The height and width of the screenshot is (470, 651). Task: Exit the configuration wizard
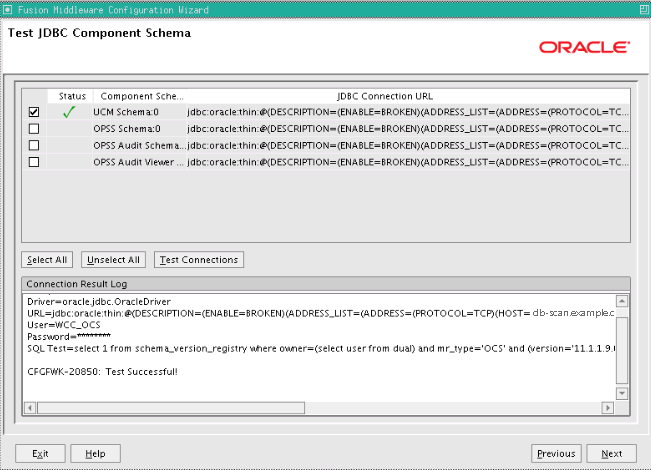pos(40,453)
